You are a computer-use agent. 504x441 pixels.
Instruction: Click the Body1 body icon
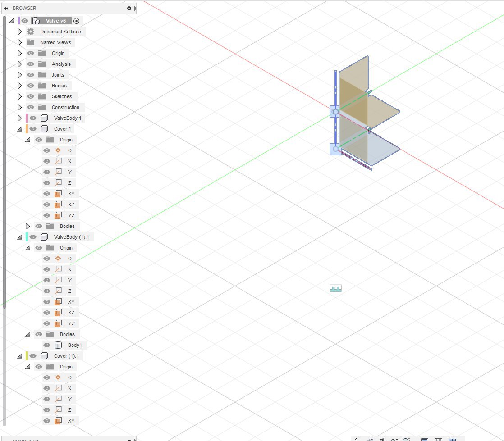pos(58,345)
